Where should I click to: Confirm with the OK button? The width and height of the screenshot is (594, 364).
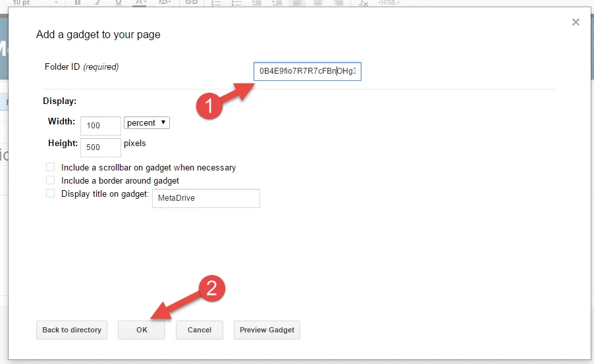pos(142,330)
